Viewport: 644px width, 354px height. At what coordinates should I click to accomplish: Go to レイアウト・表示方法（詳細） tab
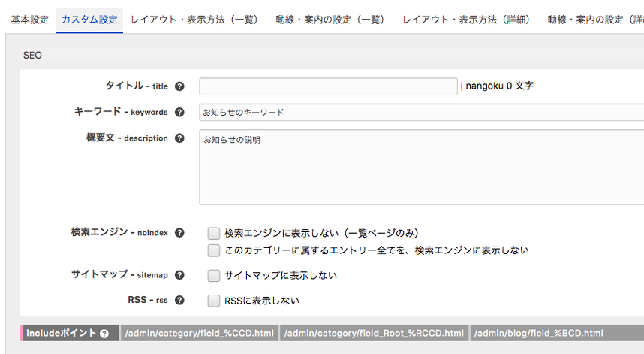466,20
